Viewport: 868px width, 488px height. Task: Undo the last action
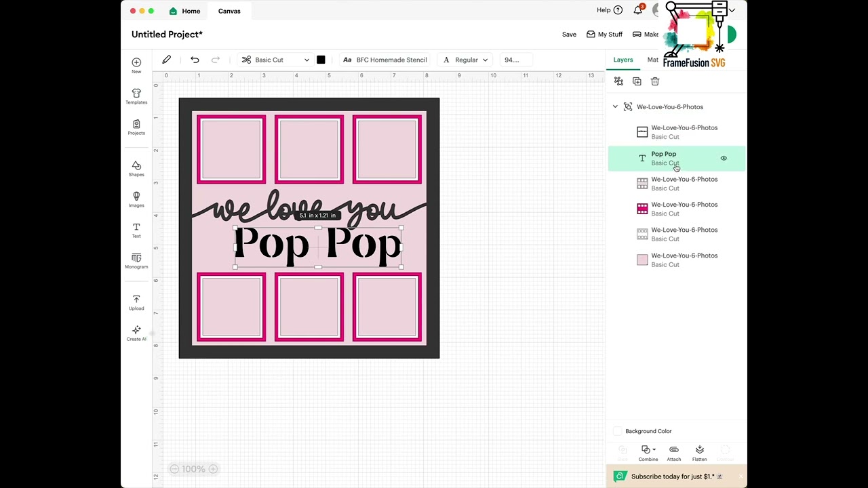click(x=195, y=60)
